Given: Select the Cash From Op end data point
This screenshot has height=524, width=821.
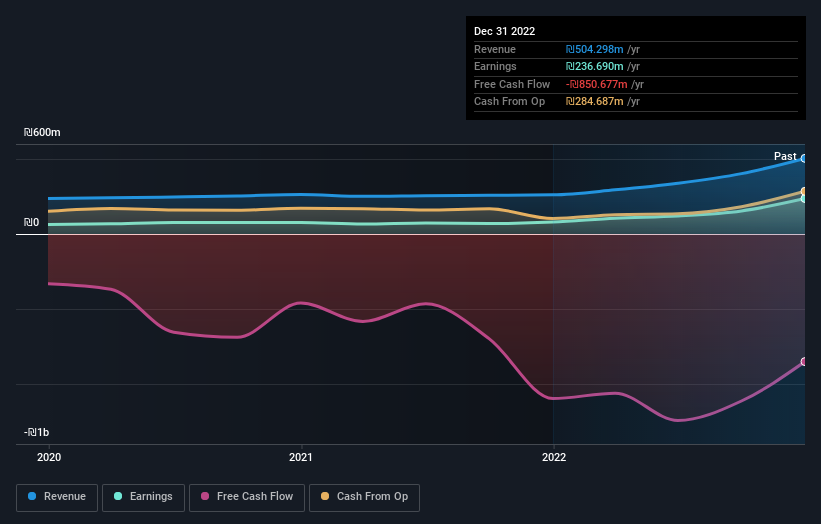Looking at the screenshot, I should pos(804,191).
